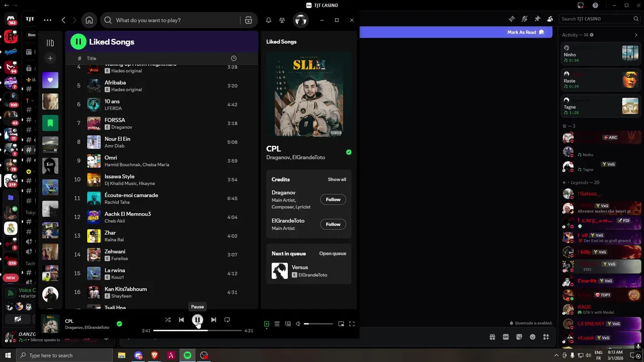Select 'Versus' in Next in queue
The image size is (644, 362).
coord(308,271)
